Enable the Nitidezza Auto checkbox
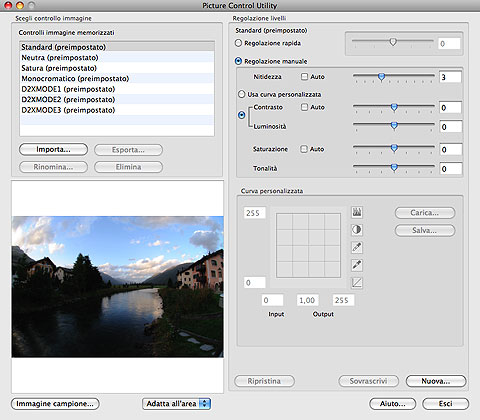The image size is (480, 420). point(304,77)
